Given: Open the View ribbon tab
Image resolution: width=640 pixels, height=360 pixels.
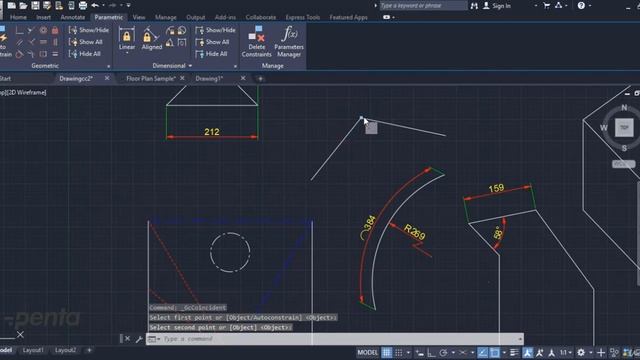Looking at the screenshot, I should (139, 17).
